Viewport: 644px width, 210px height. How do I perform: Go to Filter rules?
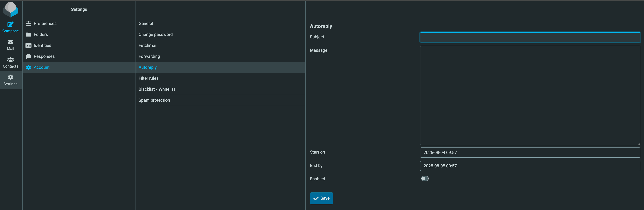click(148, 78)
